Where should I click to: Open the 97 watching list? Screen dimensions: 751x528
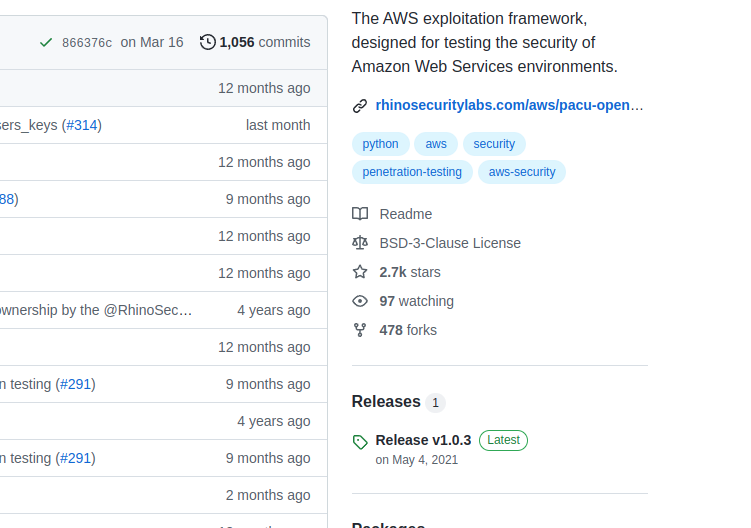(x=417, y=301)
